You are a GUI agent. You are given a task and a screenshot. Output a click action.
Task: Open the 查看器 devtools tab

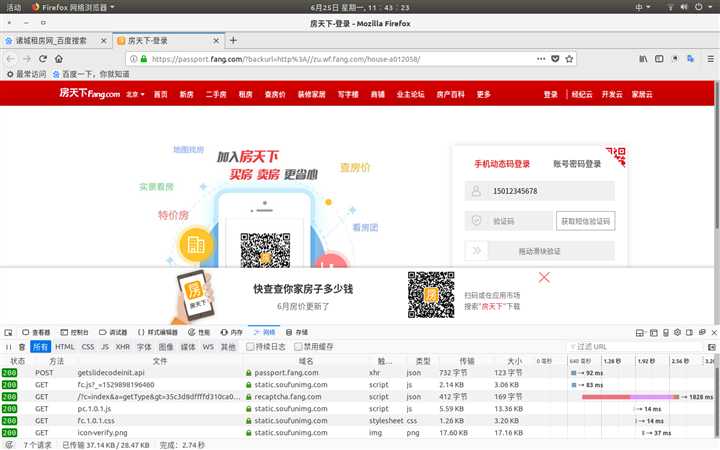pyautogui.click(x=36, y=332)
